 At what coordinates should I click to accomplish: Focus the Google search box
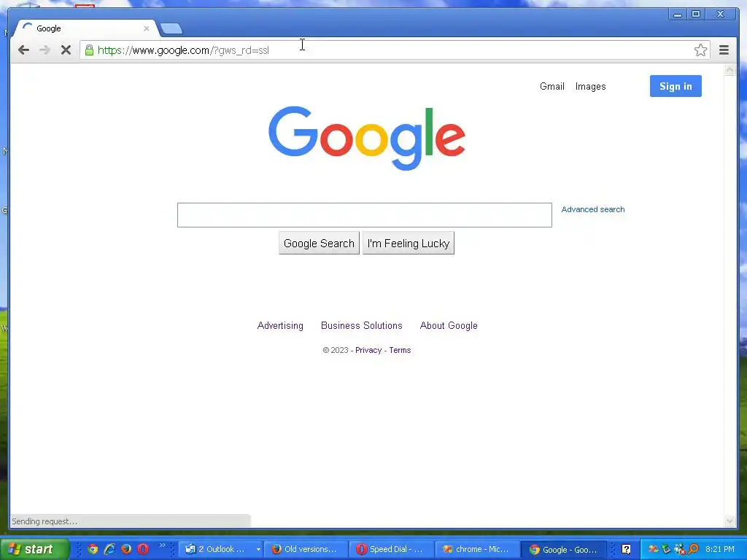point(365,215)
